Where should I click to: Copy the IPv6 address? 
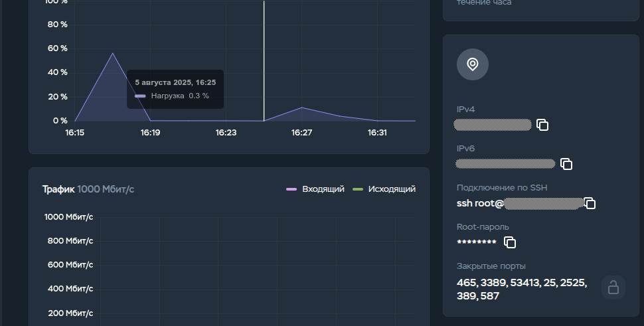click(x=566, y=163)
